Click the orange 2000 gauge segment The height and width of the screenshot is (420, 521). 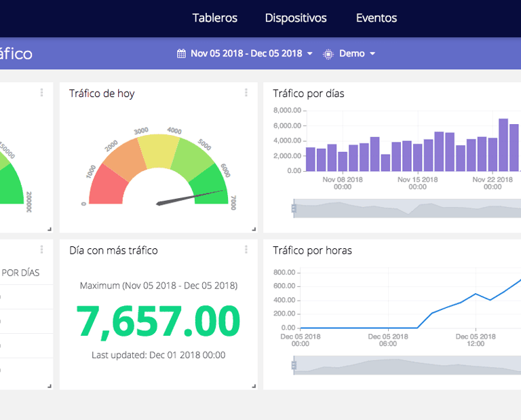pyautogui.click(x=126, y=159)
